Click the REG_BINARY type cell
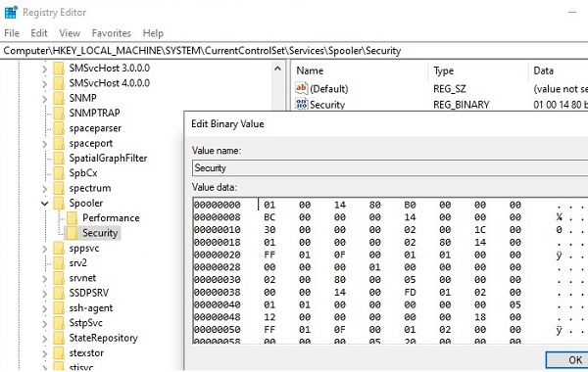Screen dimensions: 588x372 tap(462, 105)
